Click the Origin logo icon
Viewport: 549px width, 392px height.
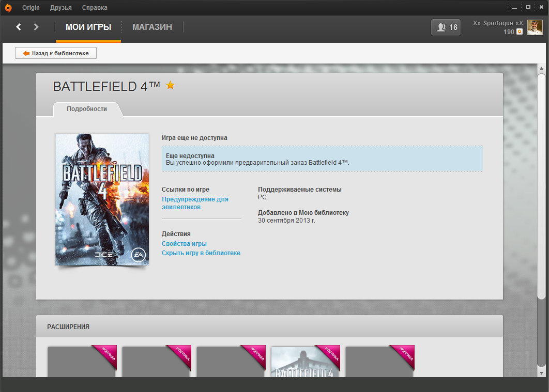(x=8, y=8)
